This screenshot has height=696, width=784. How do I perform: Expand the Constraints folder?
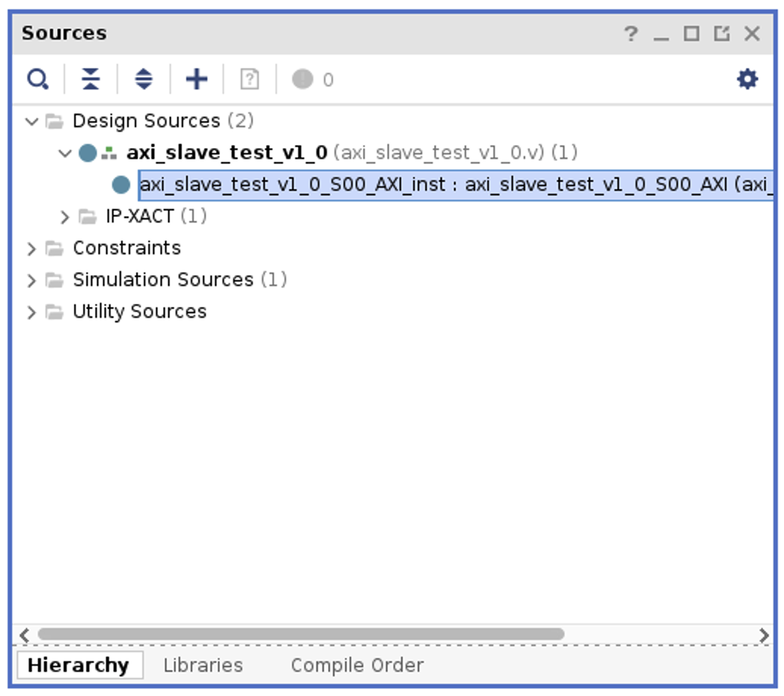[30, 247]
